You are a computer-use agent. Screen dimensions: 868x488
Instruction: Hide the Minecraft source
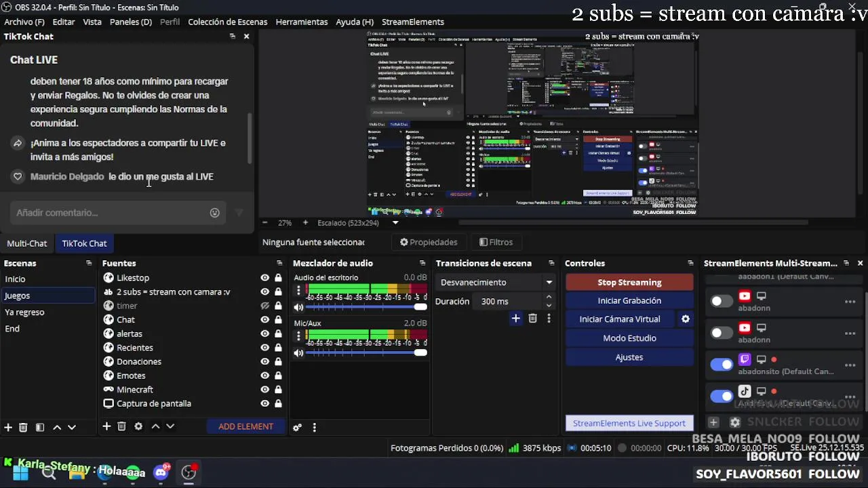[265, 390]
